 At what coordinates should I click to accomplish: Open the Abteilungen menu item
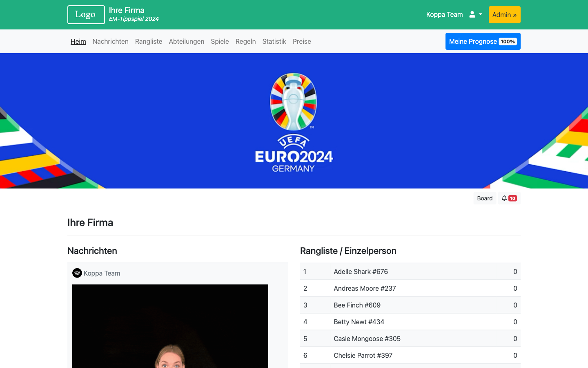[x=187, y=41]
